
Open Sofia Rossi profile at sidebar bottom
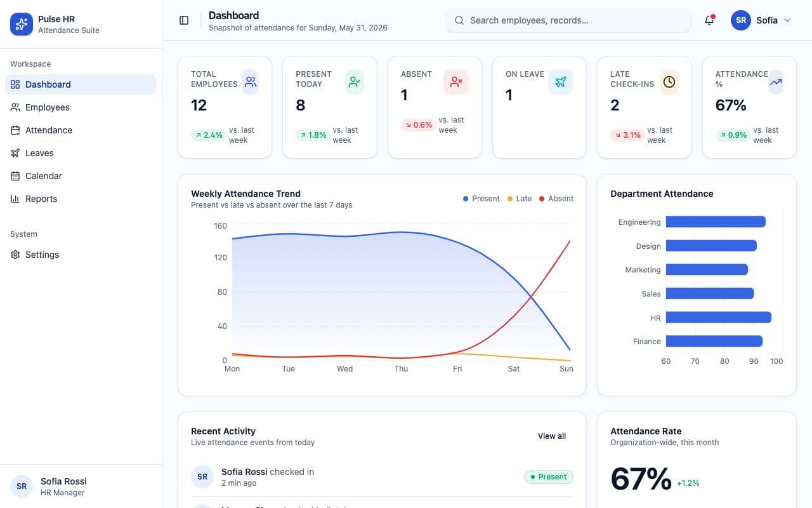tap(81, 486)
